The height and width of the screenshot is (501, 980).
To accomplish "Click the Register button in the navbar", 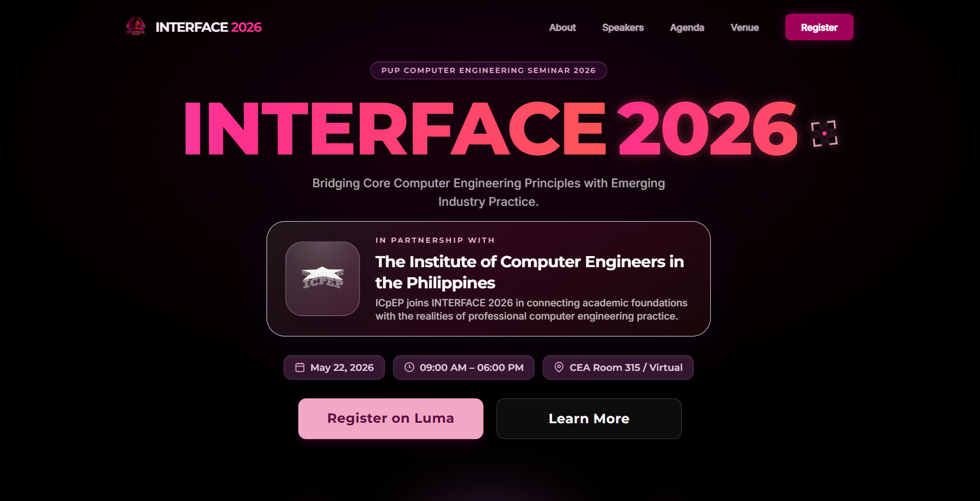I will [x=819, y=27].
